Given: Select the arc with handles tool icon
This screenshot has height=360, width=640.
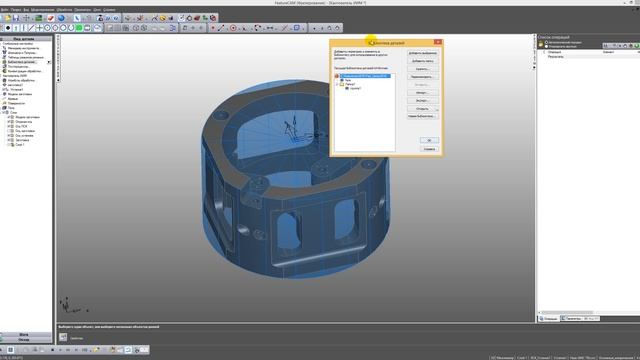Looking at the screenshot, I should [x=258, y=28].
